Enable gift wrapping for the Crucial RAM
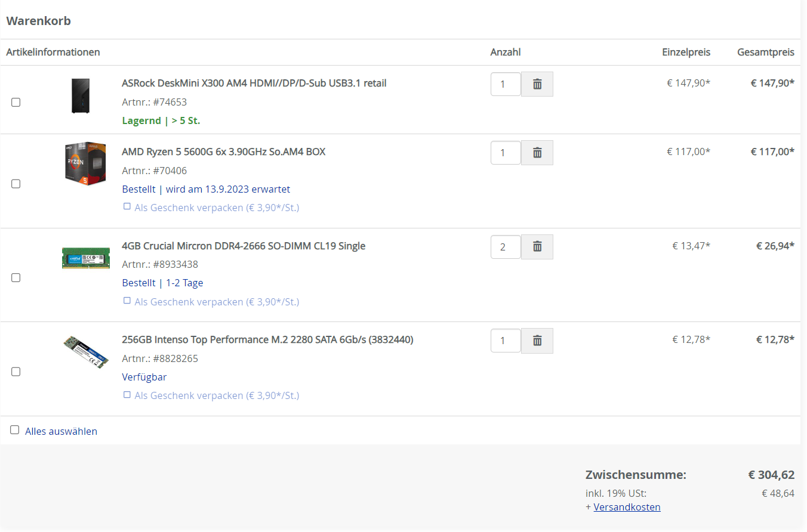 coord(127,300)
